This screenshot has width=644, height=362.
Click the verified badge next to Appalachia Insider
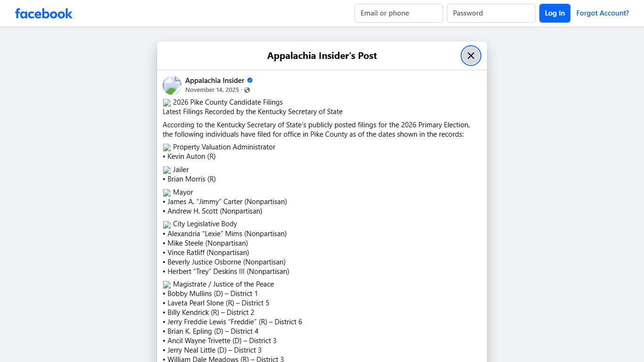tap(249, 80)
